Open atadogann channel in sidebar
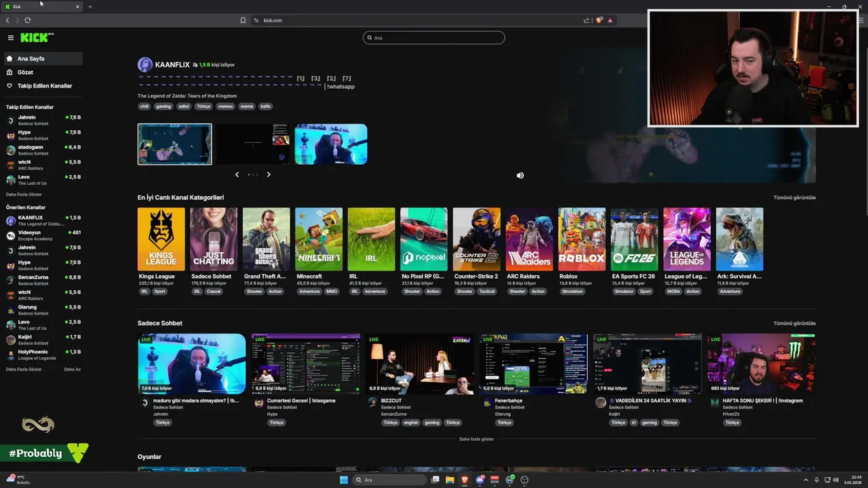The height and width of the screenshot is (488, 868). 43,150
